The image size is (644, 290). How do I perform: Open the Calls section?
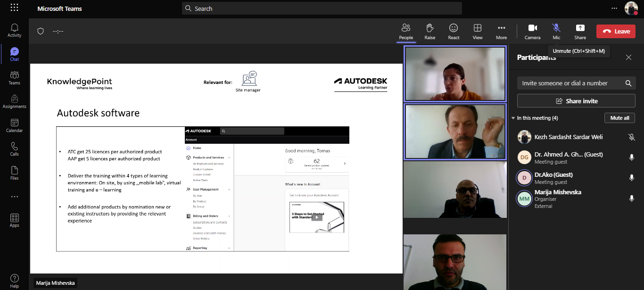point(14,149)
